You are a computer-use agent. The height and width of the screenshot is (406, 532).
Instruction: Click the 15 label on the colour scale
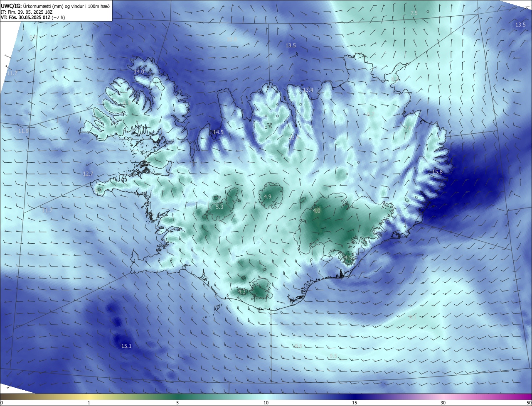[x=355, y=403]
